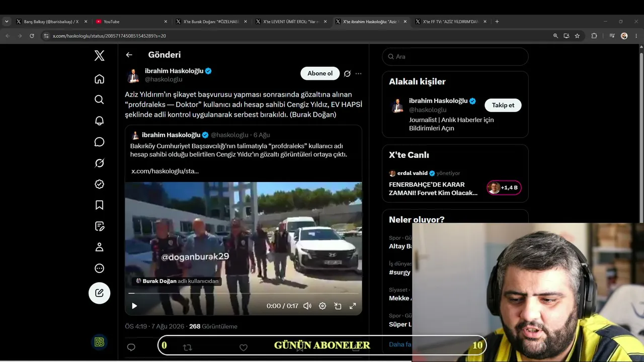644x362 pixels.
Task: Like the post with the heart icon
Action: click(x=244, y=347)
